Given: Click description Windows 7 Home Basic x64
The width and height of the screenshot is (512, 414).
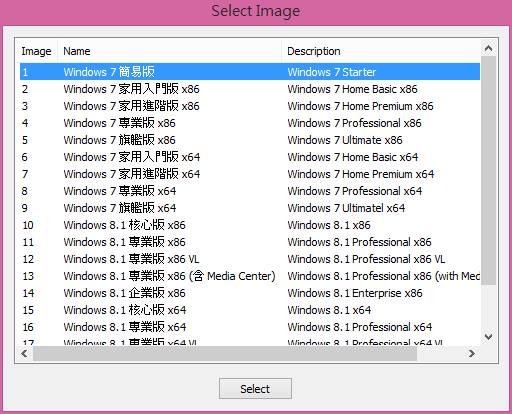Looking at the screenshot, I should click(353, 157).
